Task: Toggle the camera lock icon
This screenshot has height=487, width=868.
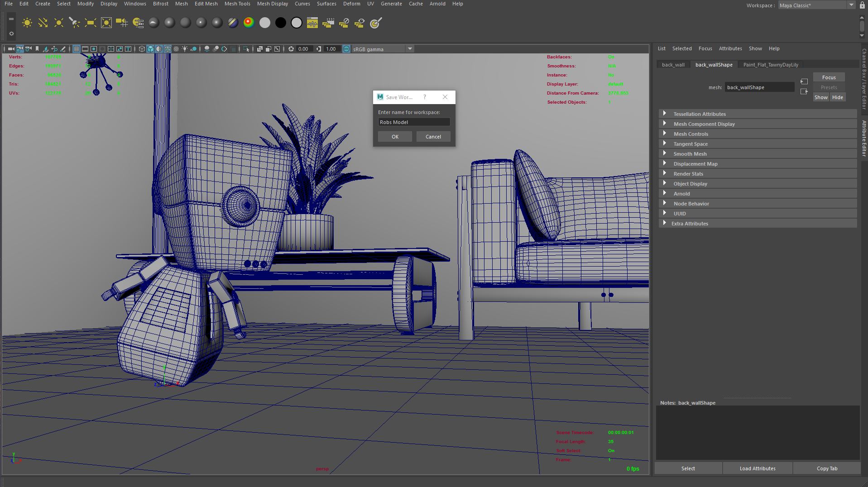Action: [19, 49]
